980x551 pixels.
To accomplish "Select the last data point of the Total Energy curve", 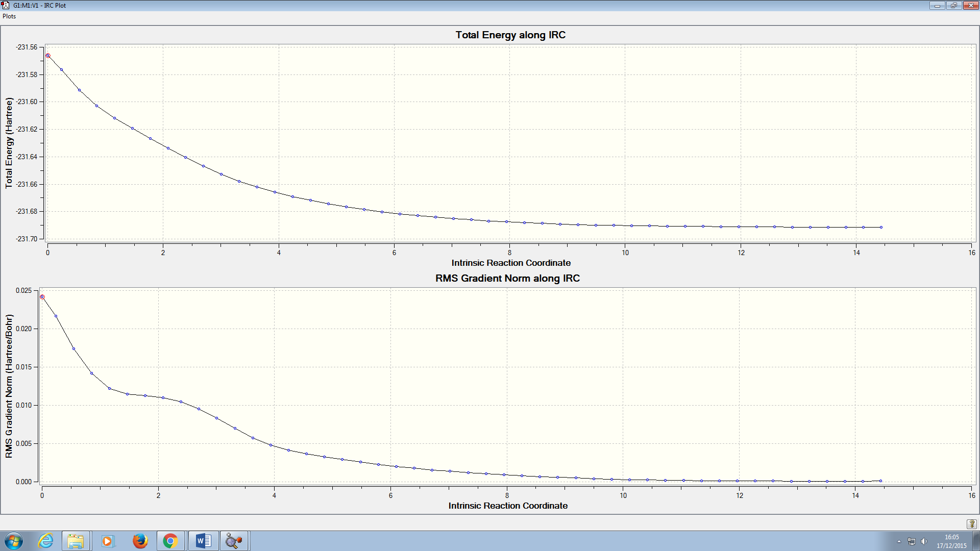I will pyautogui.click(x=881, y=227).
